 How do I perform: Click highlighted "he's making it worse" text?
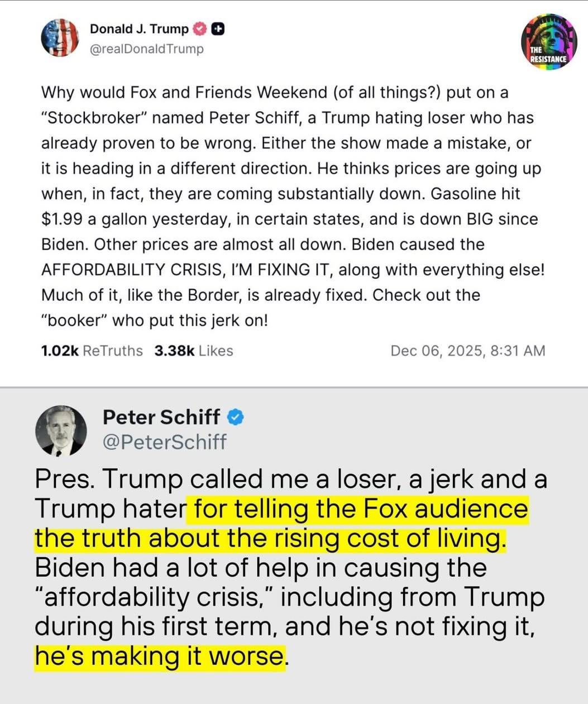[160, 656]
